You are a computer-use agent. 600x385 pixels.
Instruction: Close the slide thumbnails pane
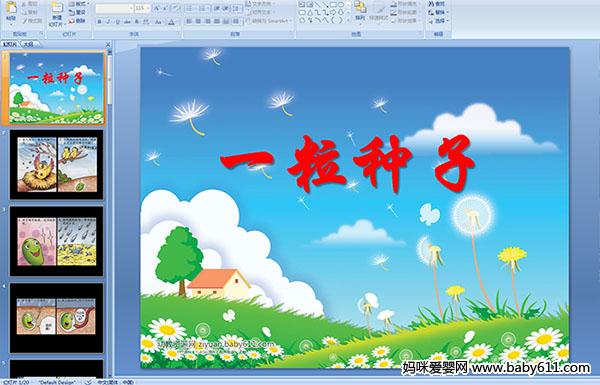point(108,44)
